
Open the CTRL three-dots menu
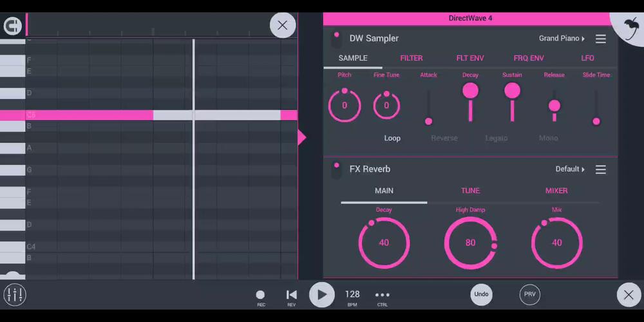point(383,298)
